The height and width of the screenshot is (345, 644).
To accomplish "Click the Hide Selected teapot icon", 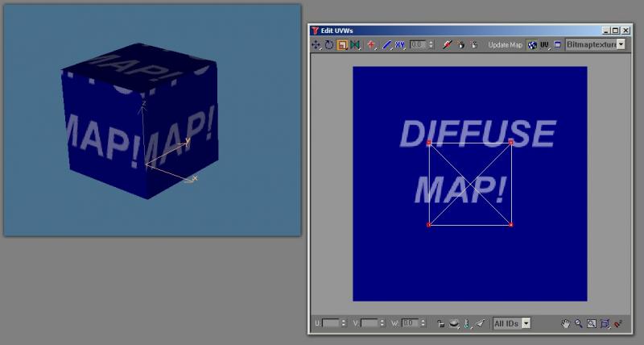I will click(x=453, y=323).
